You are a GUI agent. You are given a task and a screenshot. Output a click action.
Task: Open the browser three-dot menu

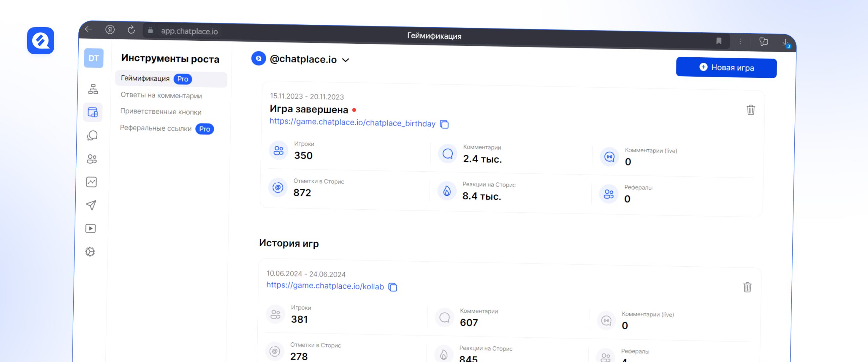(x=740, y=41)
